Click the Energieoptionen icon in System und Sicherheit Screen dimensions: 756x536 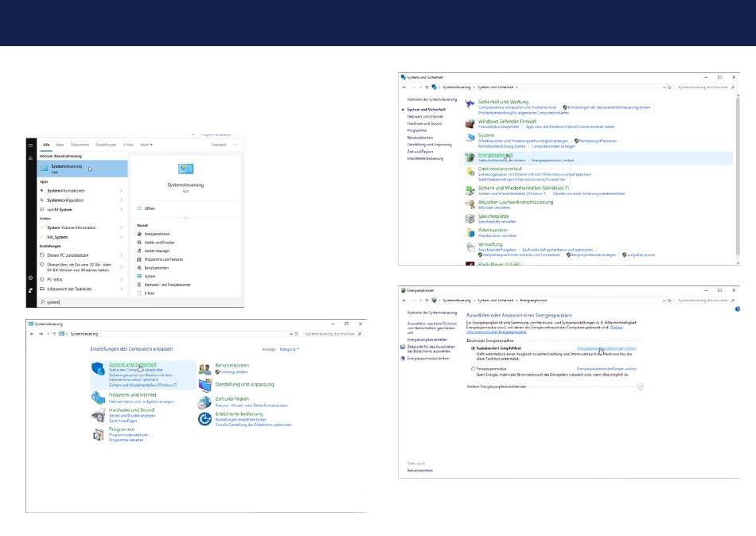[x=470, y=157]
